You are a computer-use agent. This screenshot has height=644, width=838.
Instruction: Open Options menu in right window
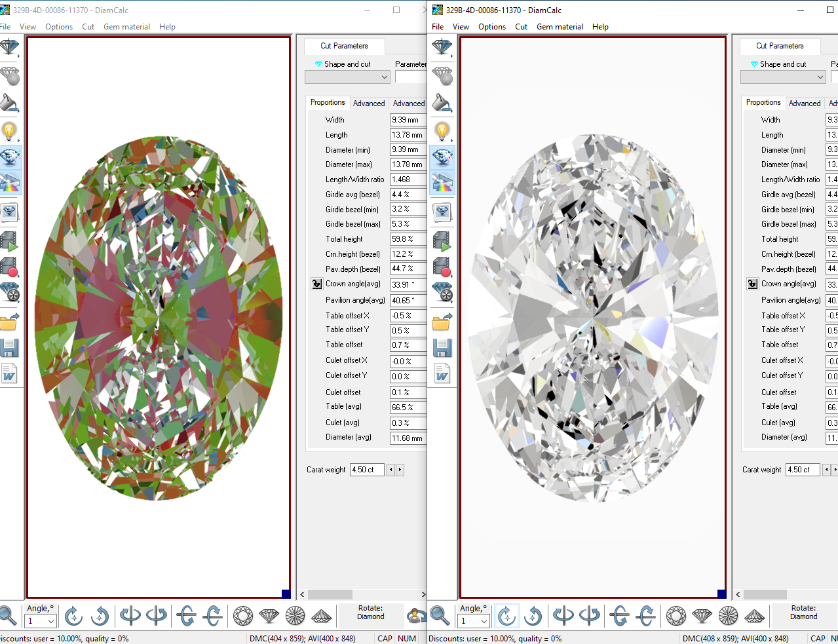click(x=492, y=27)
